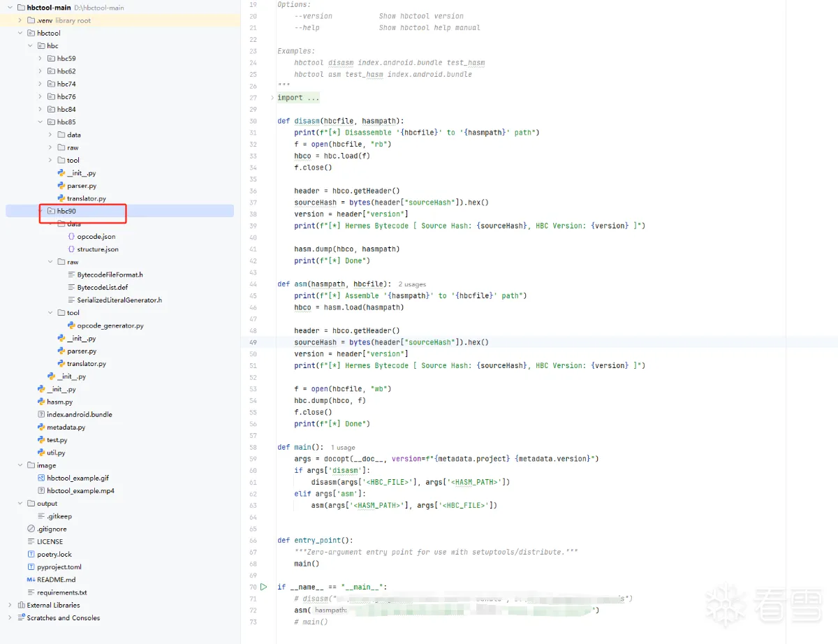Viewport: 838px width, 644px height.
Task: Click the "2 usages" hint after asm definition
Action: [x=412, y=284]
